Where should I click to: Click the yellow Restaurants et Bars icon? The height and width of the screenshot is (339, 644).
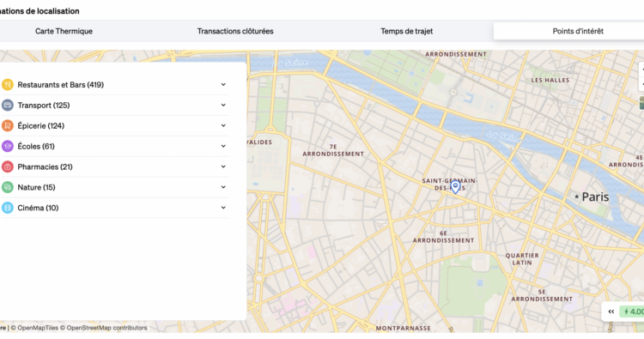(8, 85)
